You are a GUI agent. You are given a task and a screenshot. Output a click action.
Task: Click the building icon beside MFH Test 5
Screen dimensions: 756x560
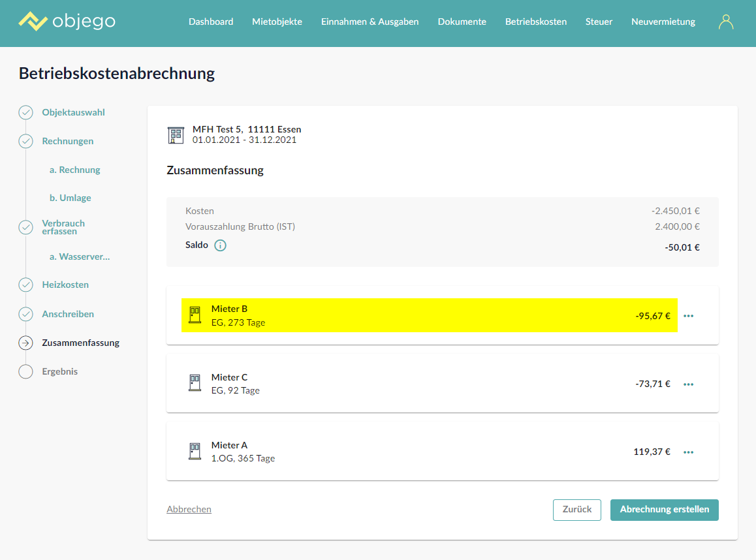pos(176,135)
